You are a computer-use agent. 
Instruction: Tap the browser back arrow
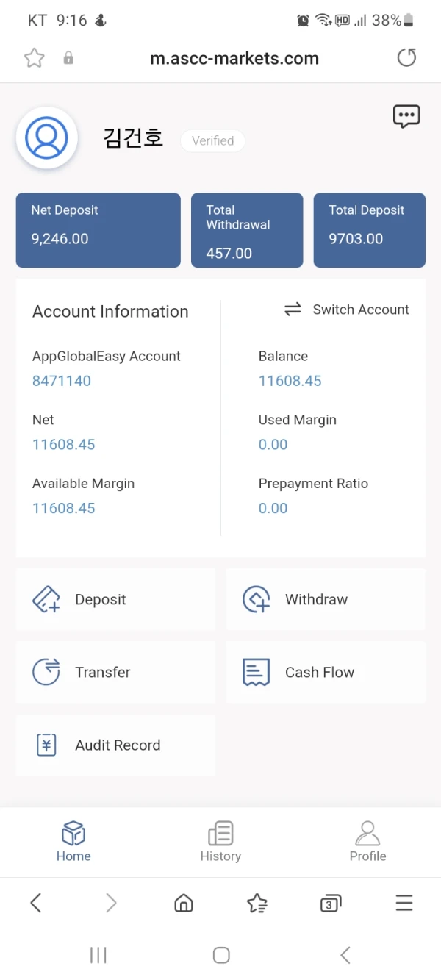36,903
